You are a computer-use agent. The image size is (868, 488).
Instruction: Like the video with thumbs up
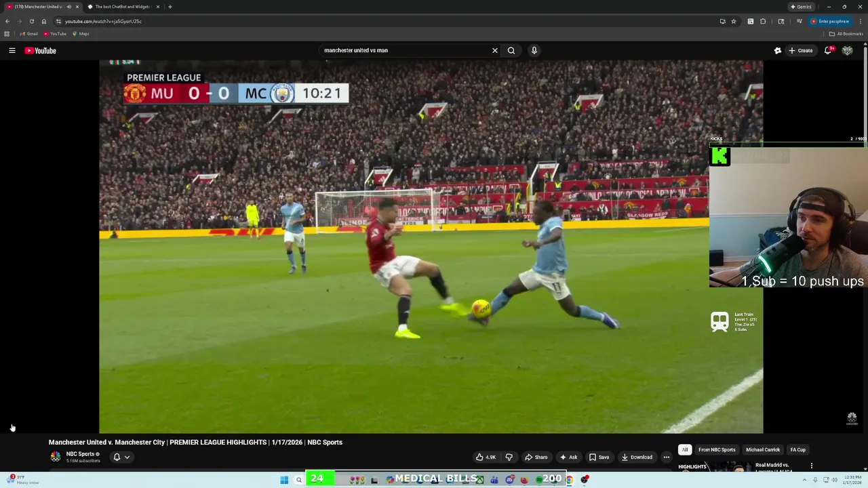pyautogui.click(x=486, y=457)
